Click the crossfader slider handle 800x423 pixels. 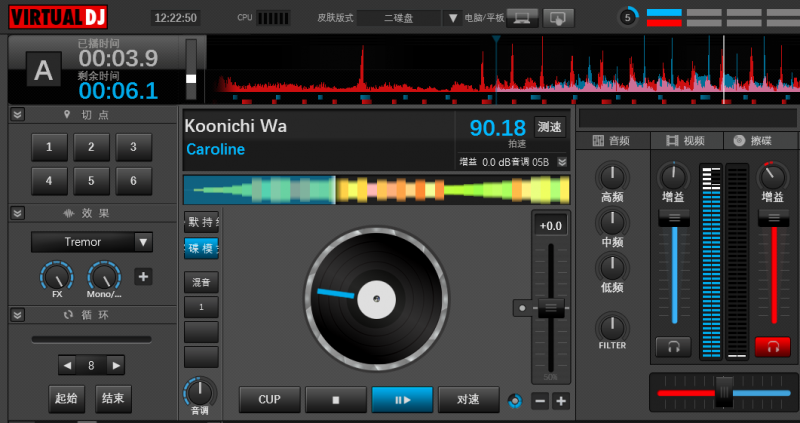(x=724, y=391)
